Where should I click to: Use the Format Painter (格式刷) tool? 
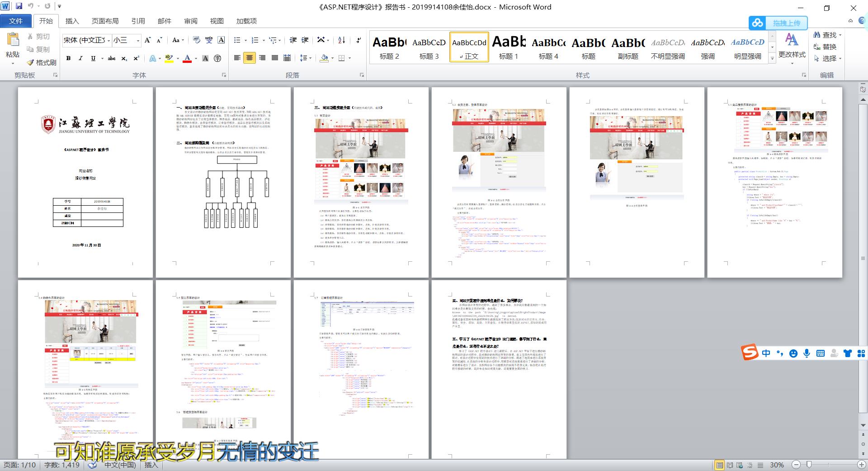pos(41,62)
